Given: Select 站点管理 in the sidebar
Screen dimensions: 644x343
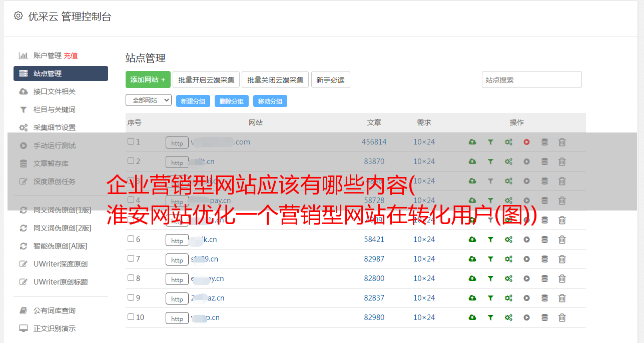Looking at the screenshot, I should 61,73.
